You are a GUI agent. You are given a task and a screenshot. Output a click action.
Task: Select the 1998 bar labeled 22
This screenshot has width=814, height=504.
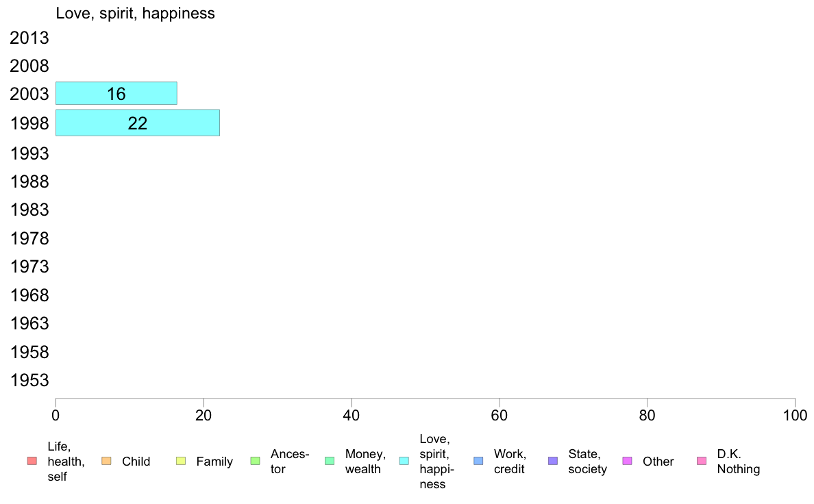click(x=138, y=123)
